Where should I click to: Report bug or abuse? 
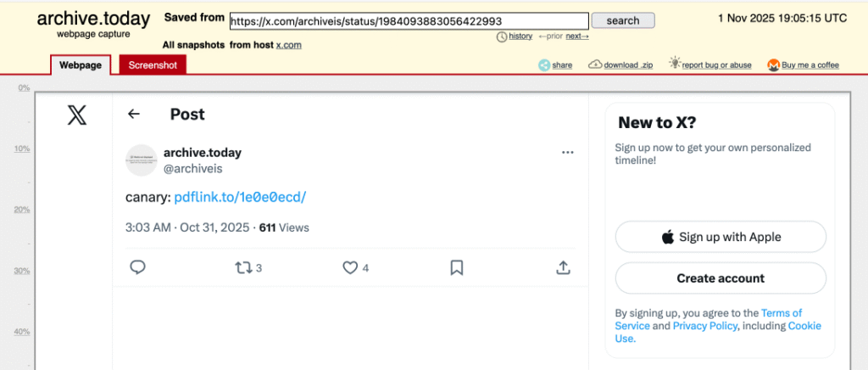pyautogui.click(x=716, y=65)
